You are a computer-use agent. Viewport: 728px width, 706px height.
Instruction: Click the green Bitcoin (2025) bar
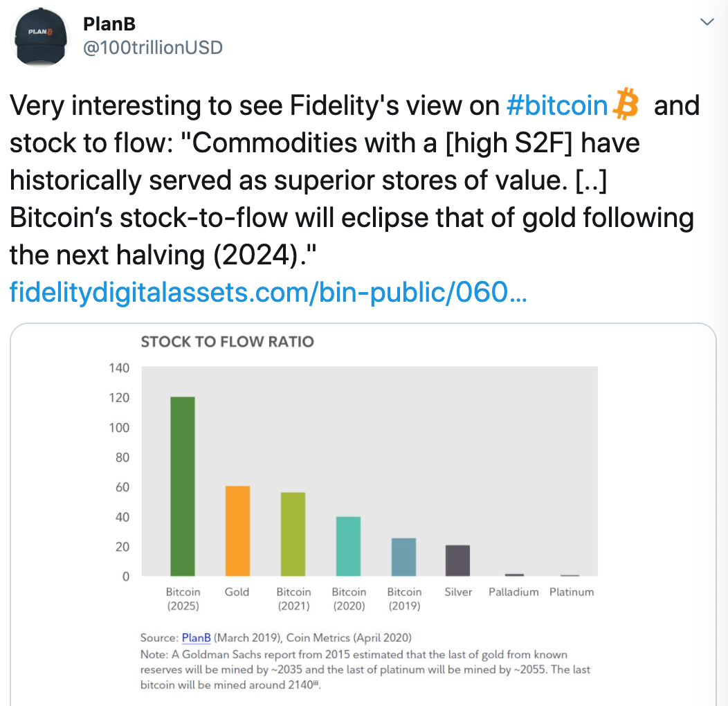pyautogui.click(x=183, y=487)
